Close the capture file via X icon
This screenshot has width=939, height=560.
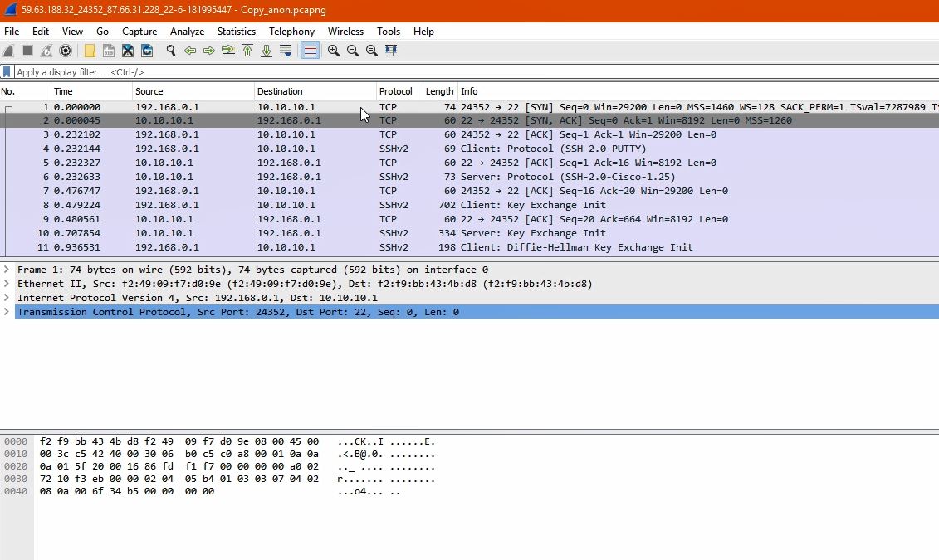click(128, 51)
